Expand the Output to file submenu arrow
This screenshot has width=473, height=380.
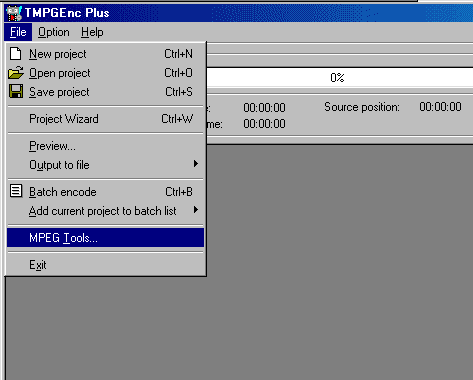tap(196, 164)
